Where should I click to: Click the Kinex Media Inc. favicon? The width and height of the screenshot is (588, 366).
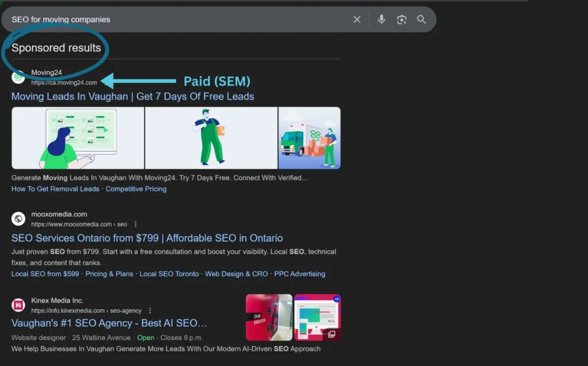tap(18, 305)
